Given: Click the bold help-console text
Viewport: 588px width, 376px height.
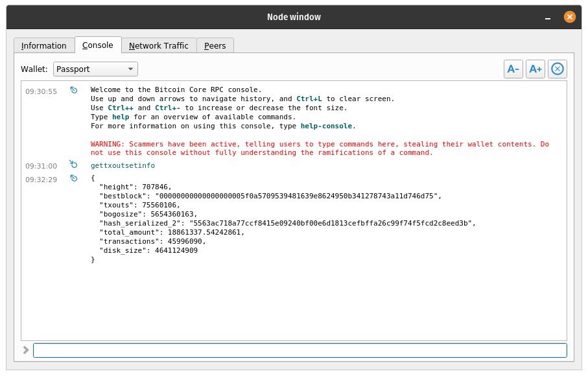Looking at the screenshot, I should [x=326, y=126].
